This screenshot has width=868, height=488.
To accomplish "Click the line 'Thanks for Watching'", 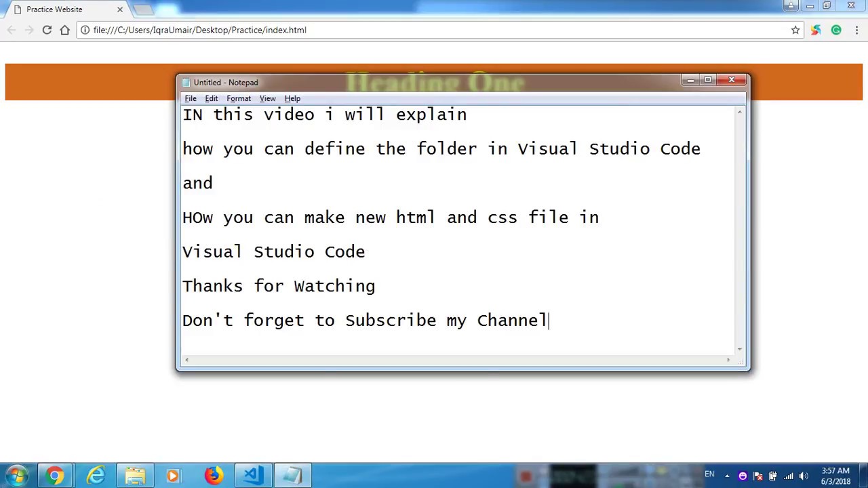I will [279, 286].
